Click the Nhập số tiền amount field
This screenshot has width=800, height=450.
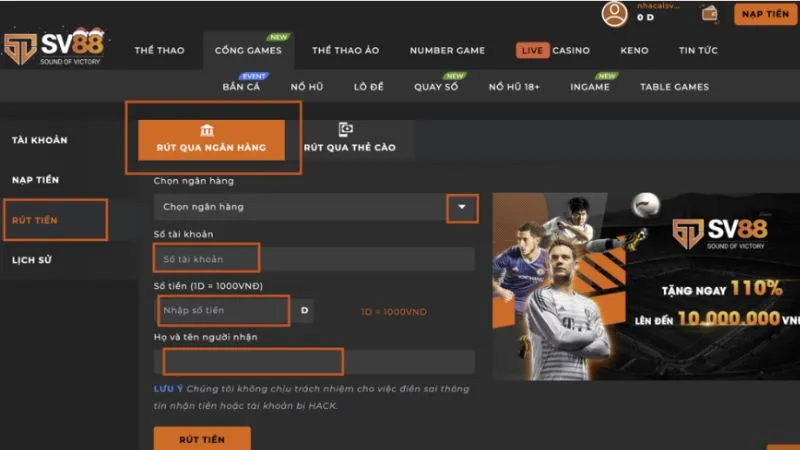[224, 311]
